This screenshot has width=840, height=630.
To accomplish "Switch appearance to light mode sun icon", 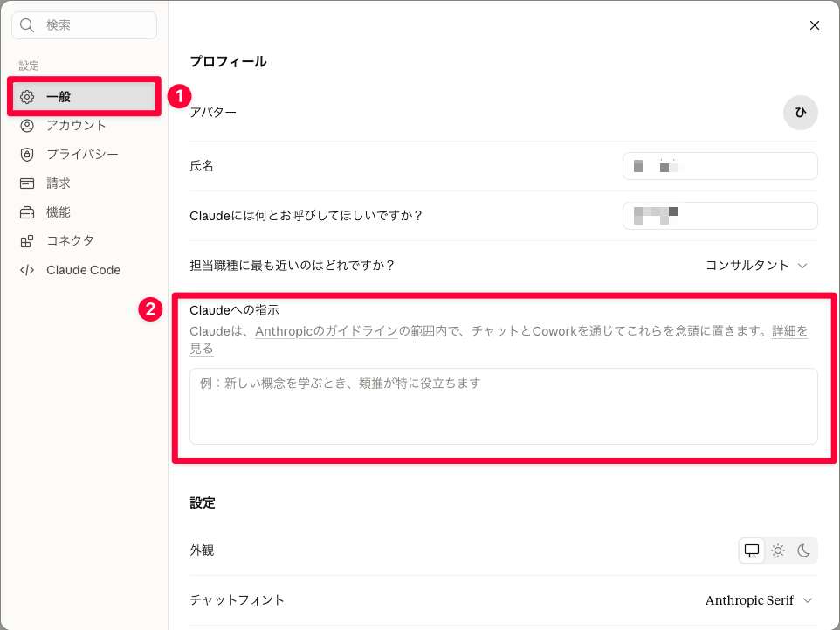I will tap(778, 550).
